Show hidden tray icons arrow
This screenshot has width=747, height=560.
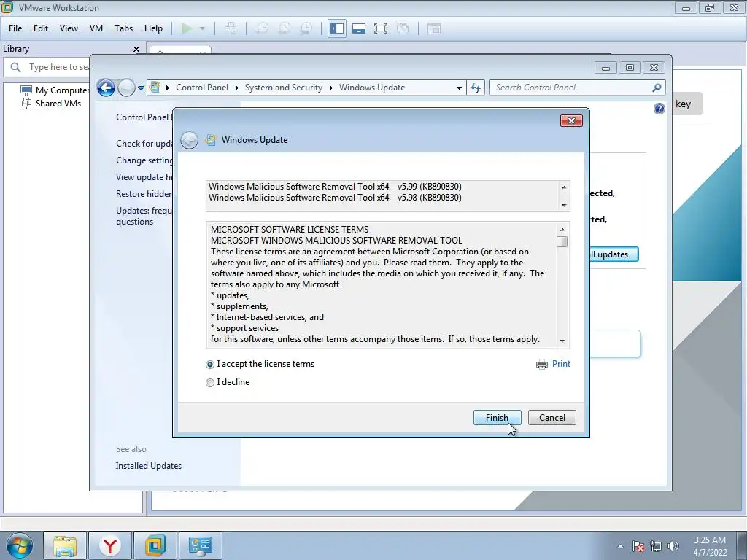click(x=620, y=546)
